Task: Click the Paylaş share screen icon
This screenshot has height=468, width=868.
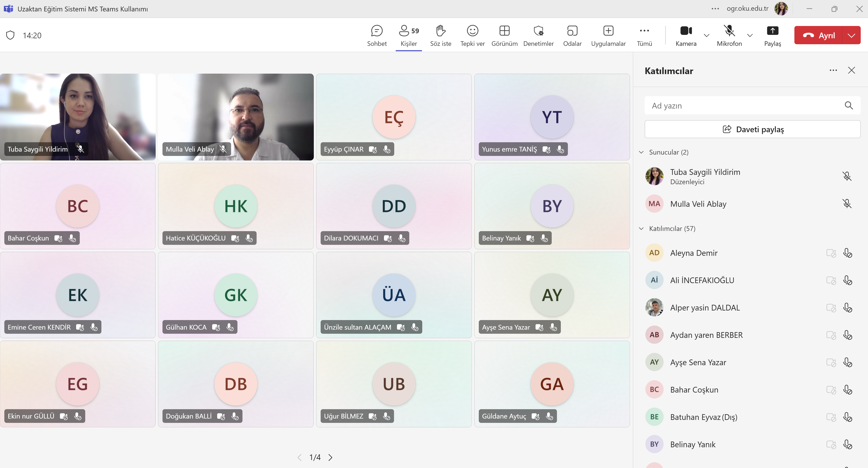Action: [x=772, y=31]
